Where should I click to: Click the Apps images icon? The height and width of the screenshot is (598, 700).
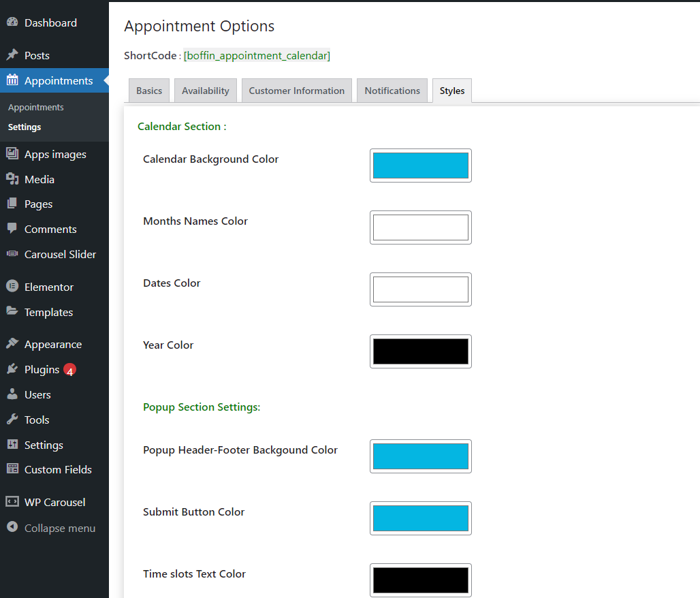[12, 154]
